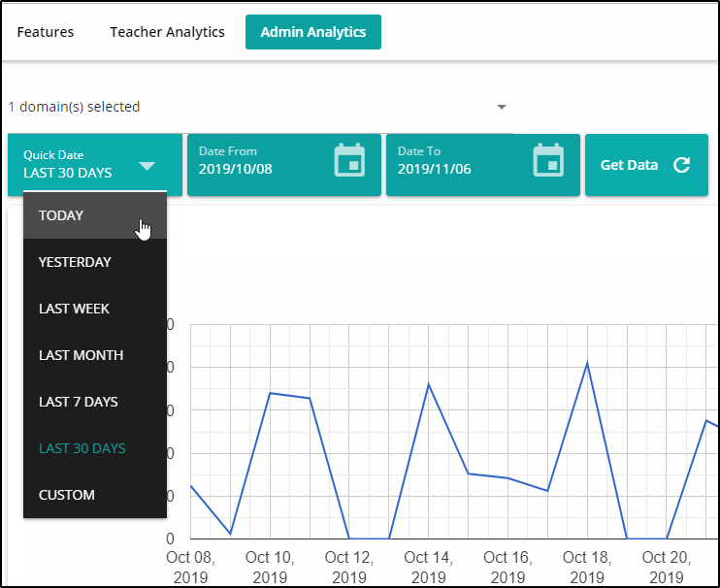Choose YESTERDAY from Quick Date list
This screenshot has height=588, width=720.
[x=95, y=262]
